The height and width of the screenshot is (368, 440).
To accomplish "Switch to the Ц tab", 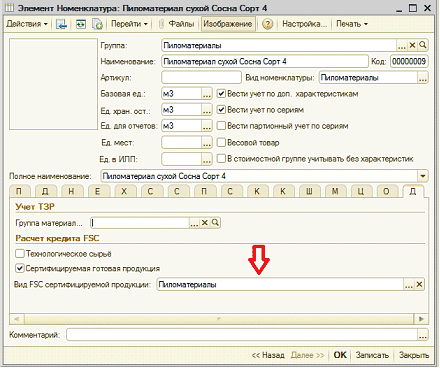I will tap(361, 191).
